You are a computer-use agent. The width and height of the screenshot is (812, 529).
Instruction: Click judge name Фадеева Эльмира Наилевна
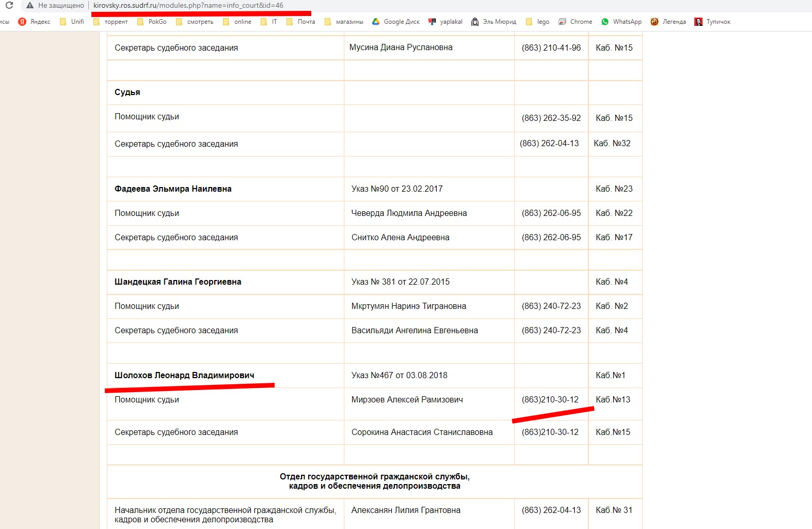click(173, 189)
